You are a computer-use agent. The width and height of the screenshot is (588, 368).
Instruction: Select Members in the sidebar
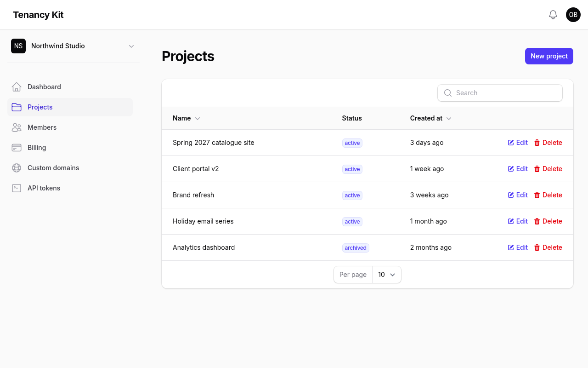(x=70, y=127)
